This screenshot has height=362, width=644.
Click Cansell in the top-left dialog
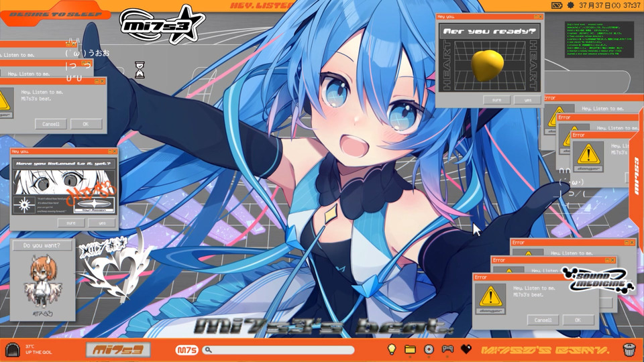coord(50,124)
